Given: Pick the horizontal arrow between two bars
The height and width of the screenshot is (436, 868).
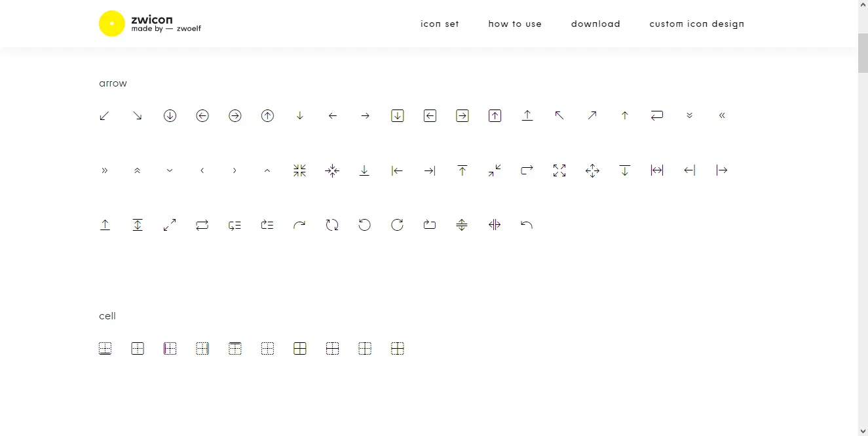Looking at the screenshot, I should point(657,170).
